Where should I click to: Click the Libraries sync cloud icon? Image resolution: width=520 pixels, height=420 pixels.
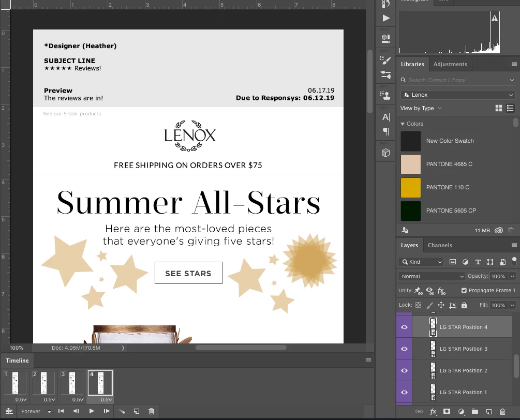[499, 230]
